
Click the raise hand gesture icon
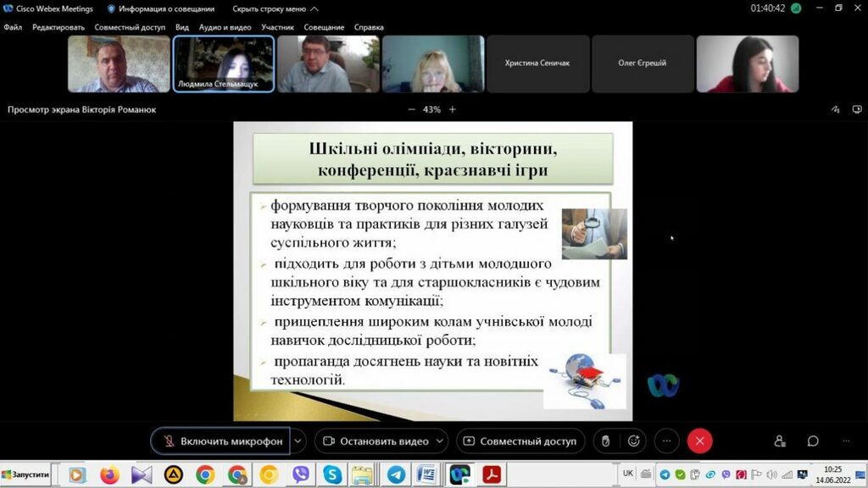(x=604, y=441)
